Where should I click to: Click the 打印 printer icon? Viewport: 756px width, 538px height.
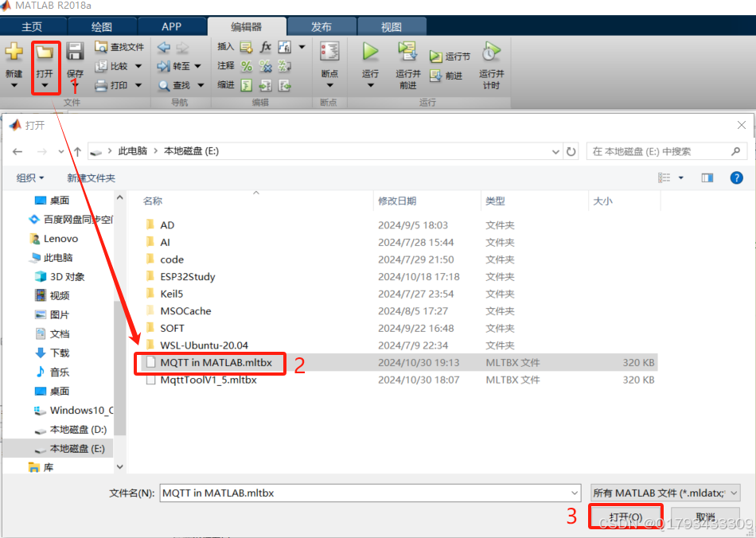tap(101, 85)
